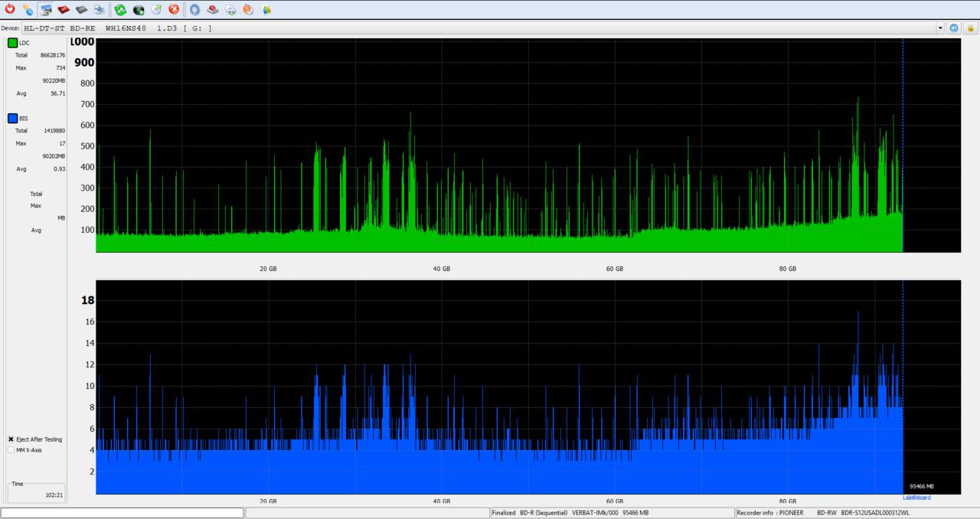Click the blue BIS color swatch
The width and height of the screenshot is (980, 519).
(x=12, y=119)
